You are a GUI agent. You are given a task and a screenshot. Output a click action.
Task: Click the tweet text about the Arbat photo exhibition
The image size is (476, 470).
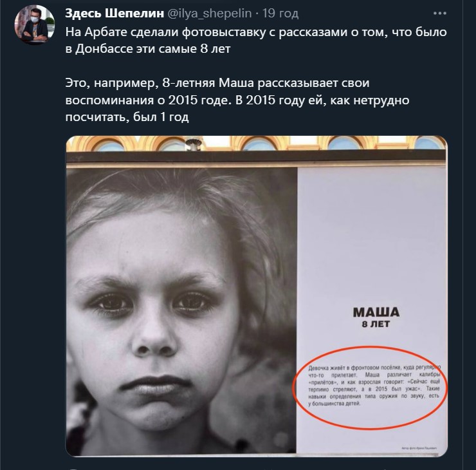coord(256,41)
